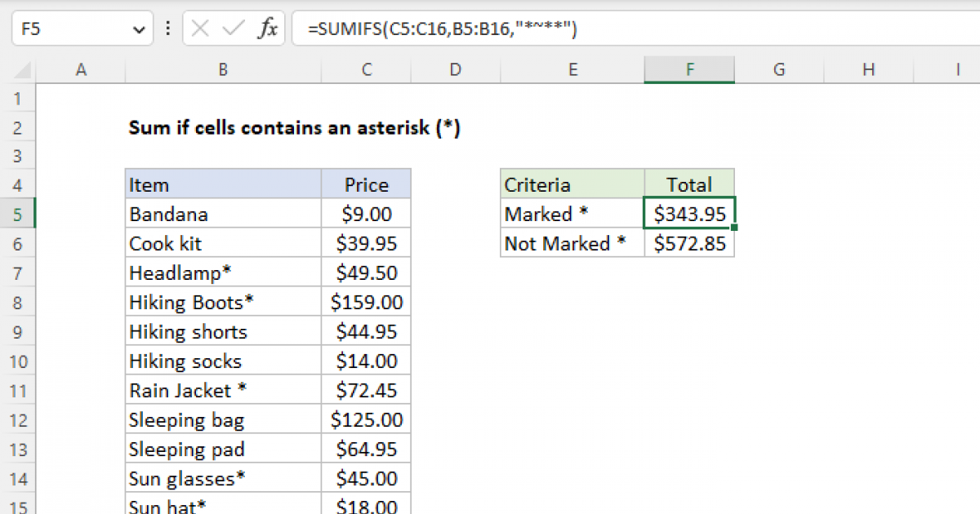Select the $159.00 price cell
This screenshot has width=980, height=514.
[366, 301]
